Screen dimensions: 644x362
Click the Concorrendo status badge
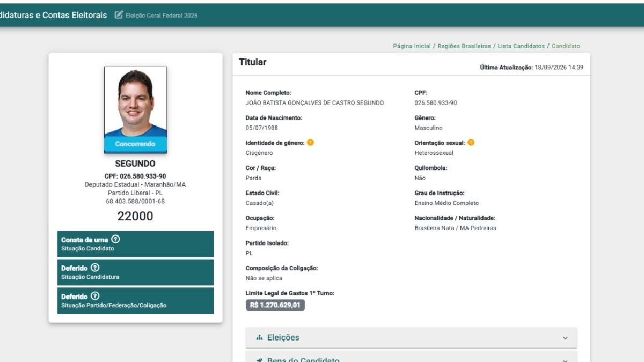[135, 144]
